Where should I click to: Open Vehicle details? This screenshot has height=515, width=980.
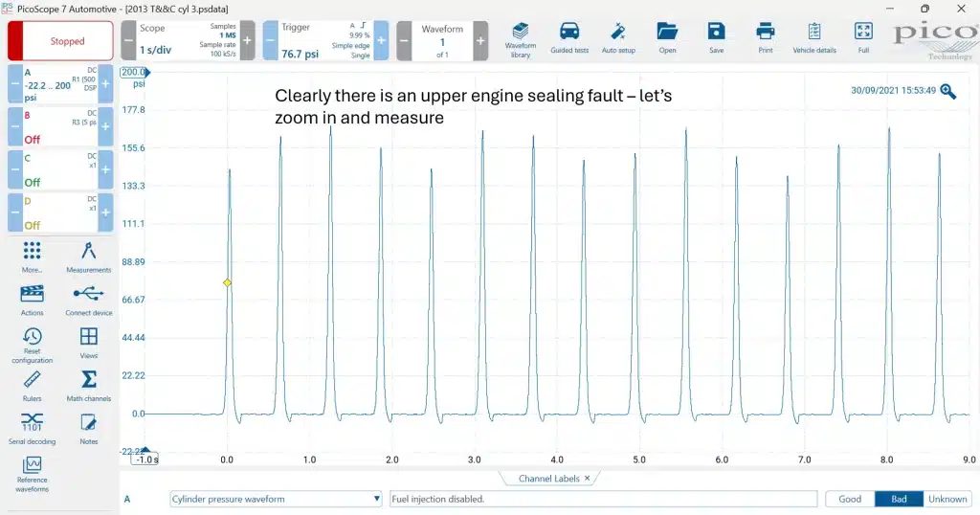click(814, 38)
